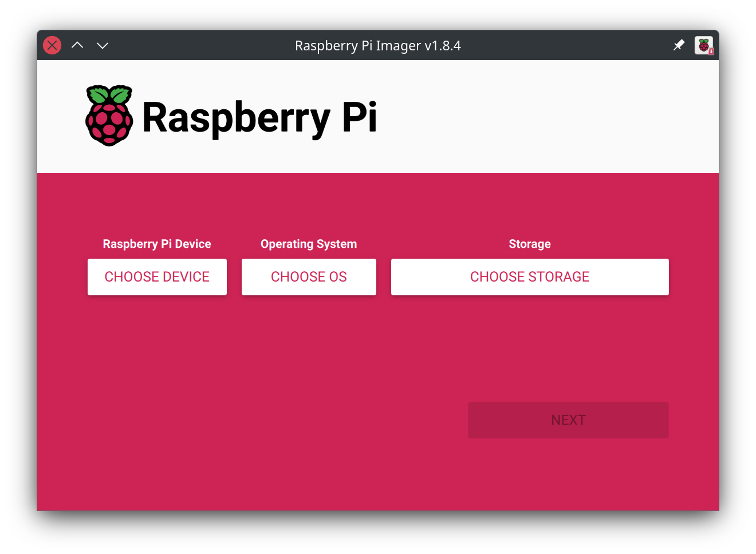Screen dimensions: 756x554
Task: Maximize window with the up chevron icon
Action: 77,45
